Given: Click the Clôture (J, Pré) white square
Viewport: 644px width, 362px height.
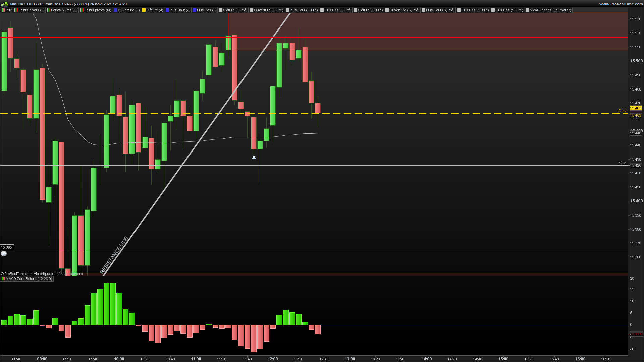Looking at the screenshot, I should [x=221, y=10].
